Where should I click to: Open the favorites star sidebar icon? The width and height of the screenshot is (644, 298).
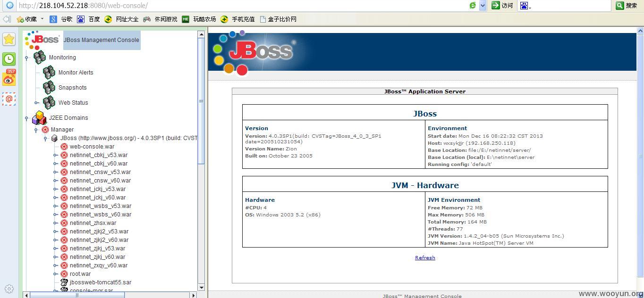9,39
